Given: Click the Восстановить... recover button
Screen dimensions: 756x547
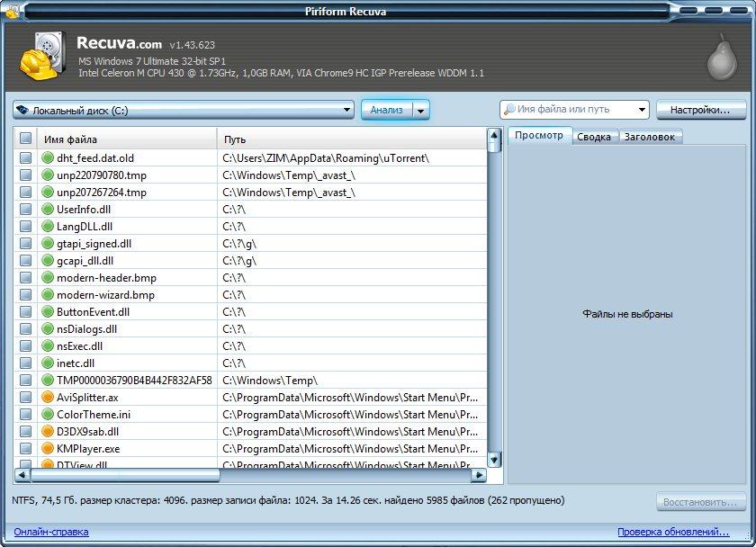Looking at the screenshot, I should (x=700, y=502).
